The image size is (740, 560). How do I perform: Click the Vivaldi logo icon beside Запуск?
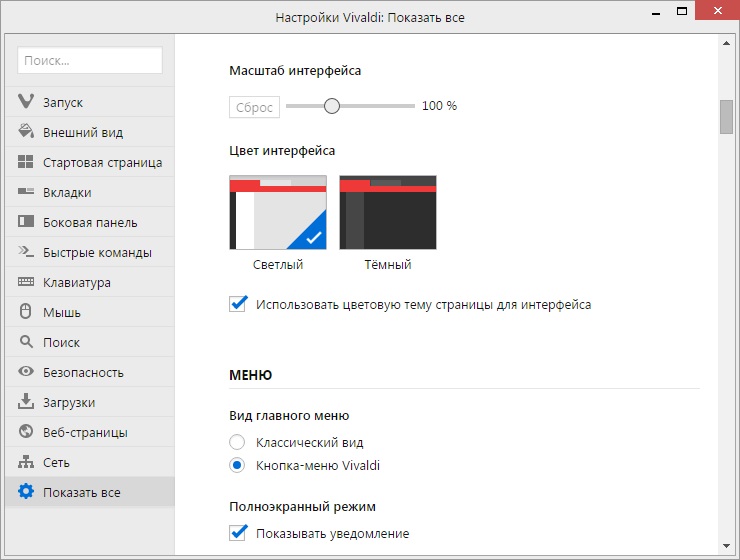coord(26,101)
